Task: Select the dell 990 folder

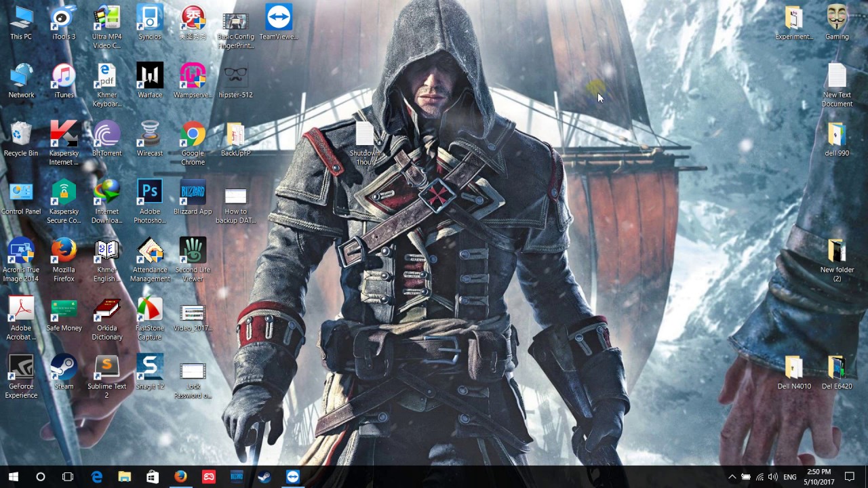Action: (x=837, y=139)
